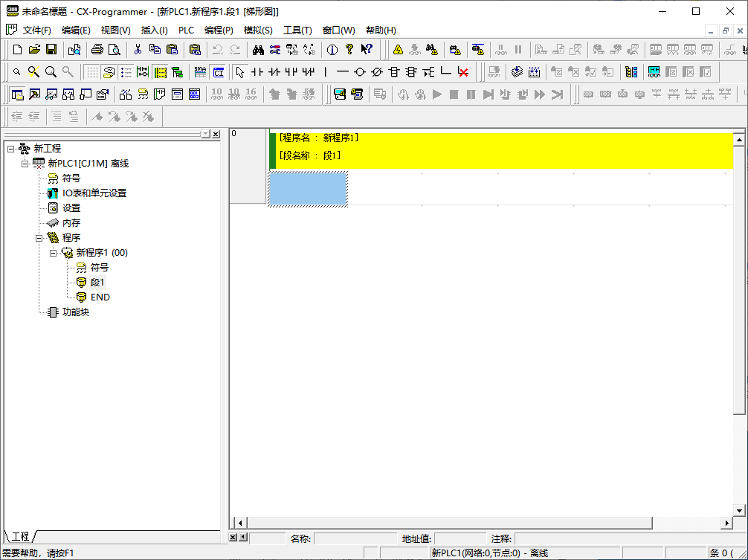
Task: Activate line delete mode red X icon
Action: [462, 72]
